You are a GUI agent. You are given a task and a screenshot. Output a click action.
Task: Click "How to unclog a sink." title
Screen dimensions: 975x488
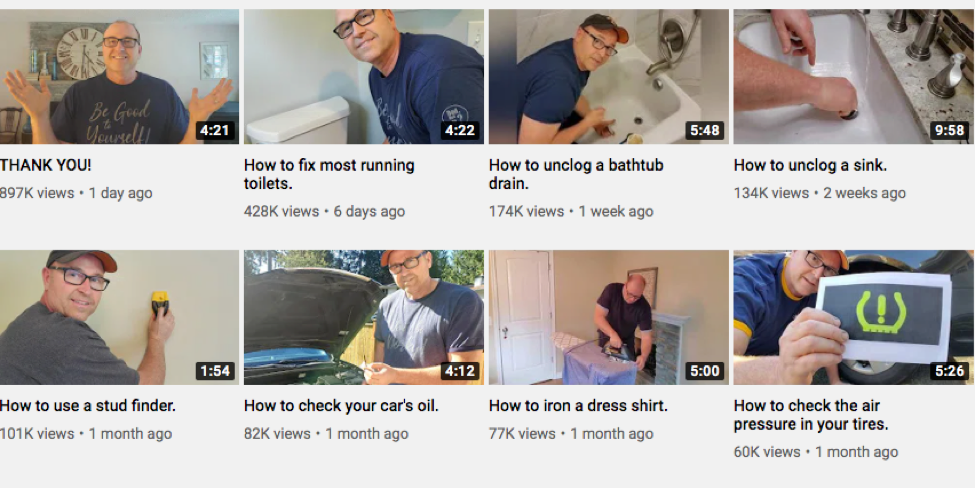click(x=810, y=165)
